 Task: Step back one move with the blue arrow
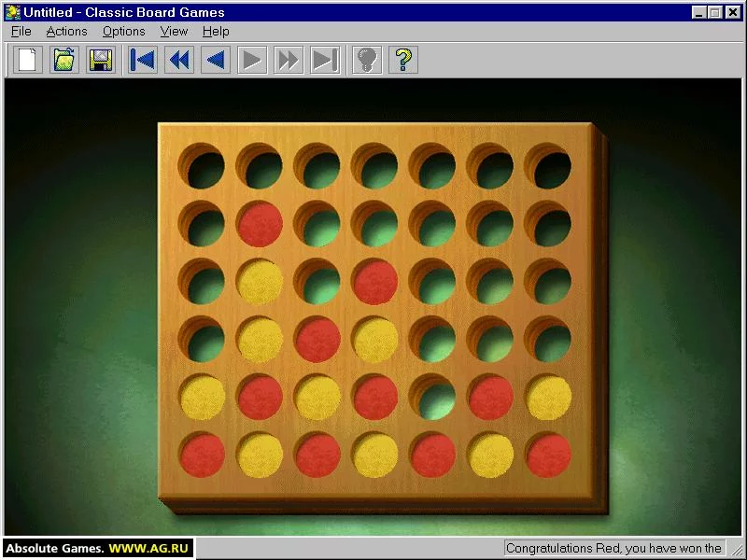216,60
